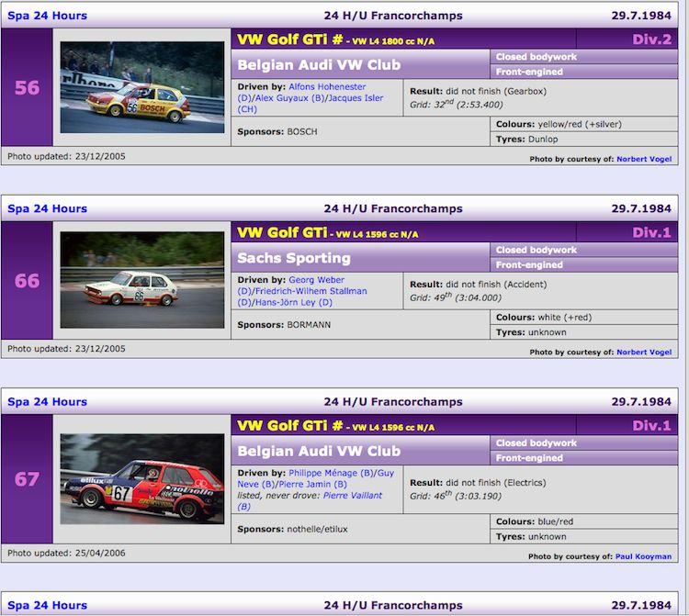This screenshot has width=689, height=616.
Task: Click the Sponsors: BOSCH text
Action: coord(277,131)
